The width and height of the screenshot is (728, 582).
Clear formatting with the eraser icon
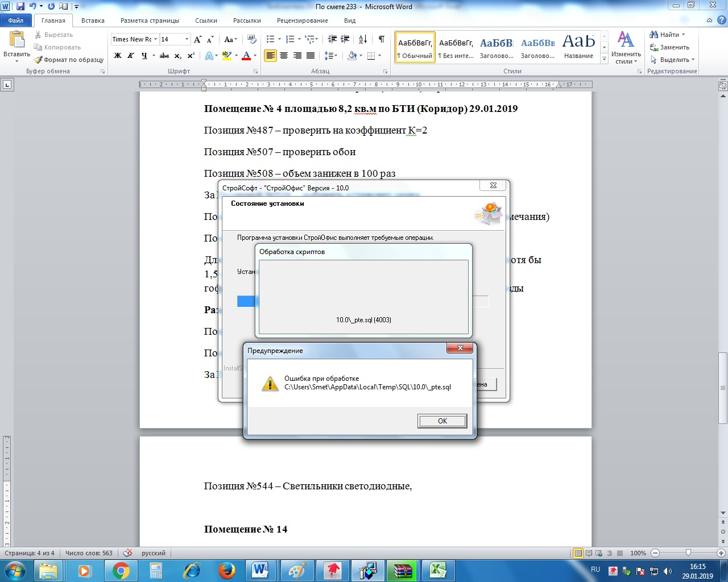click(x=253, y=39)
